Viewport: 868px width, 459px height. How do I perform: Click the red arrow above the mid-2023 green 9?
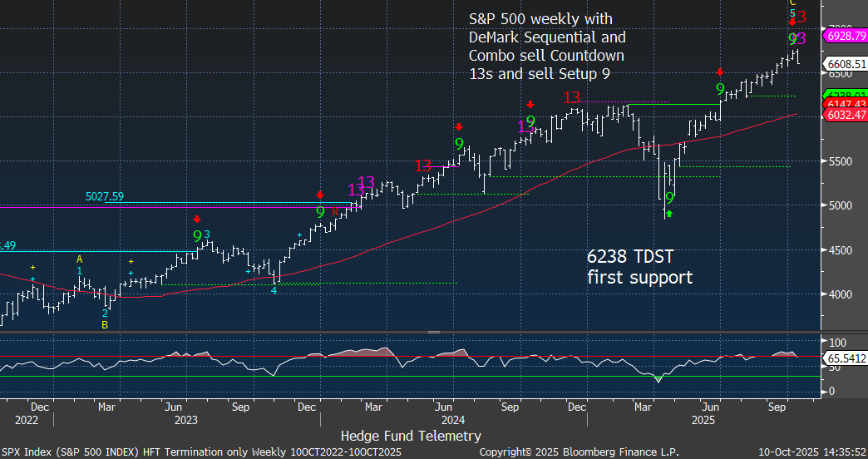197,219
